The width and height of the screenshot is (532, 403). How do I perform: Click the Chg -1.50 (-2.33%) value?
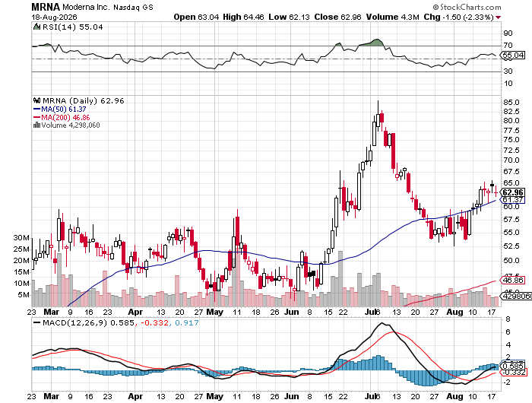[x=459, y=17]
